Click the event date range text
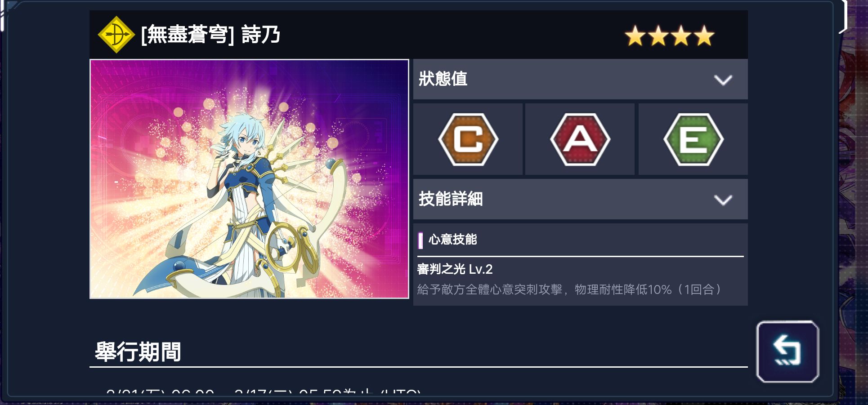 pyautogui.click(x=264, y=391)
